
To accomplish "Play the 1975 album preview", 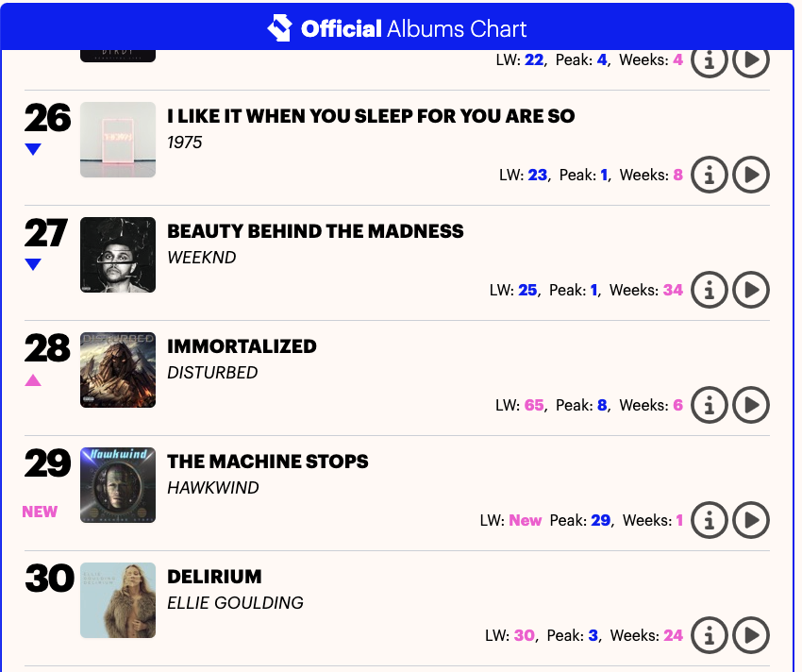I will (x=751, y=175).
